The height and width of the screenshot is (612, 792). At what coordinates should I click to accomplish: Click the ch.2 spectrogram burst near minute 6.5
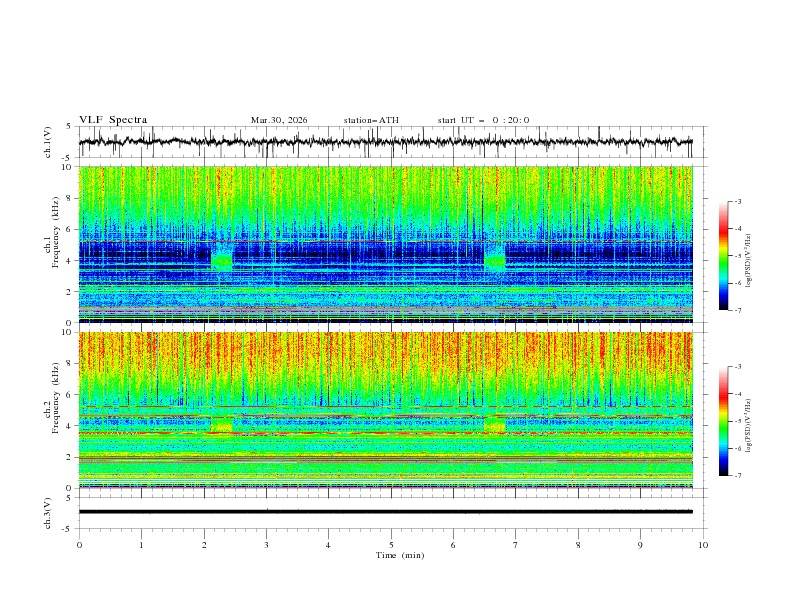[x=494, y=424]
